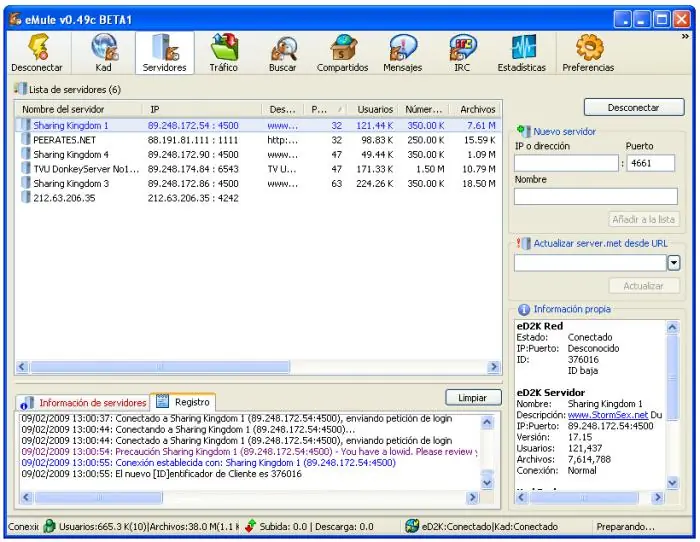Switch to the Registro tab

coord(183,402)
